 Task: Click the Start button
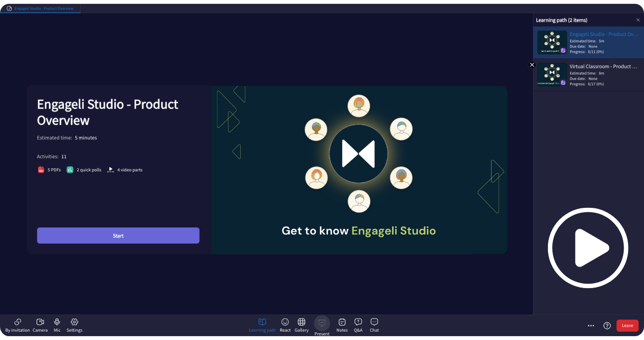(x=118, y=235)
